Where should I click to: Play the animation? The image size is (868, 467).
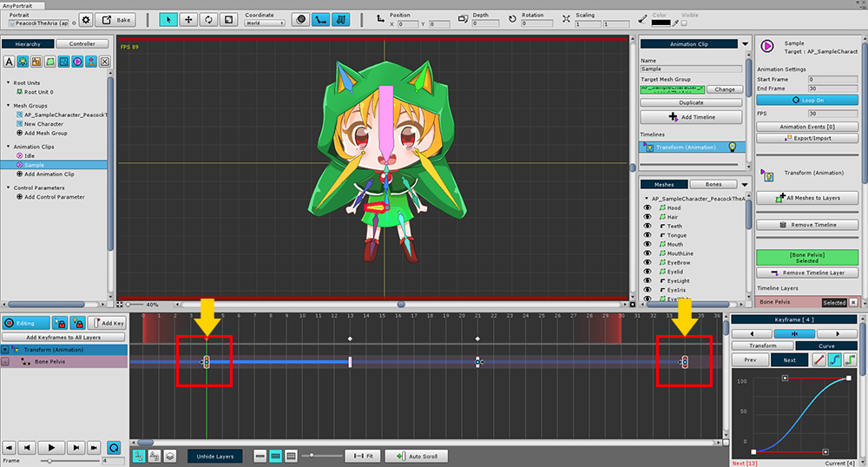click(51, 448)
